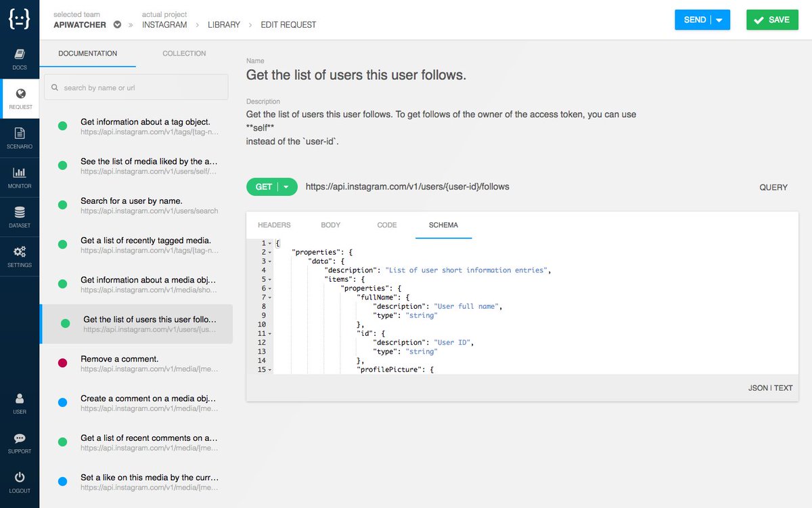Select "Get information about a media obj" request
812x508 pixels.
point(136,284)
